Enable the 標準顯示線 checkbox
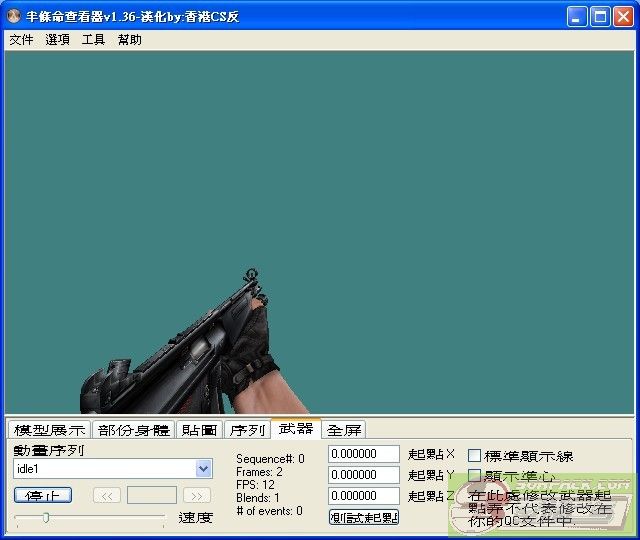The width and height of the screenshot is (640, 540). (474, 456)
